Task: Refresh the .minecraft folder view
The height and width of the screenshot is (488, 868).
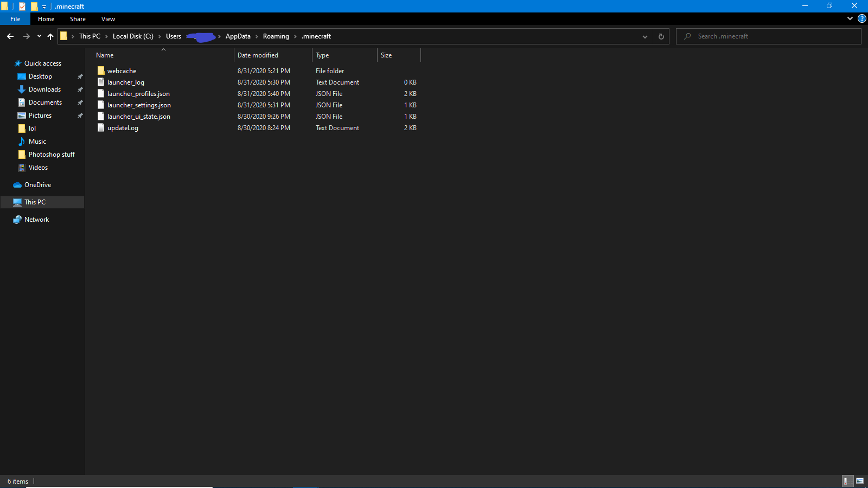Action: [x=661, y=36]
